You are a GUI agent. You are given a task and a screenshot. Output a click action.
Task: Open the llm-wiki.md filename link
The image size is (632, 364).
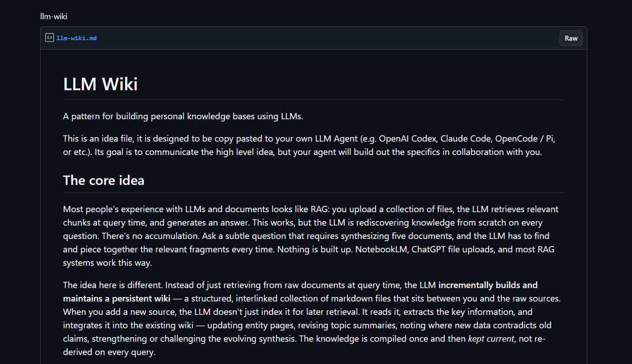tap(76, 38)
